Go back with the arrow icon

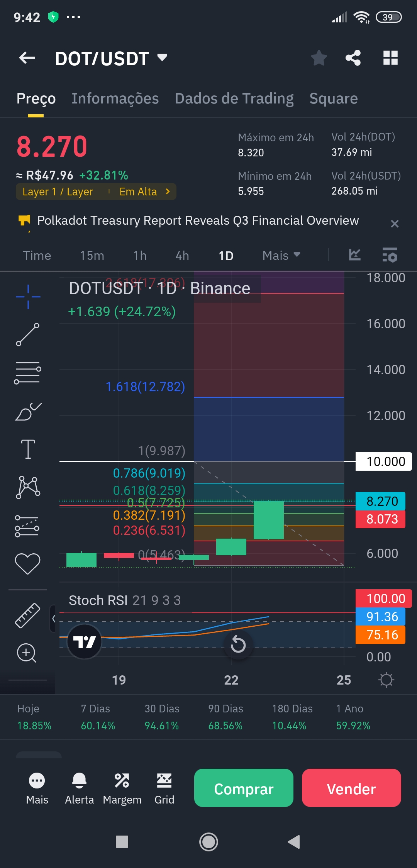[27, 58]
